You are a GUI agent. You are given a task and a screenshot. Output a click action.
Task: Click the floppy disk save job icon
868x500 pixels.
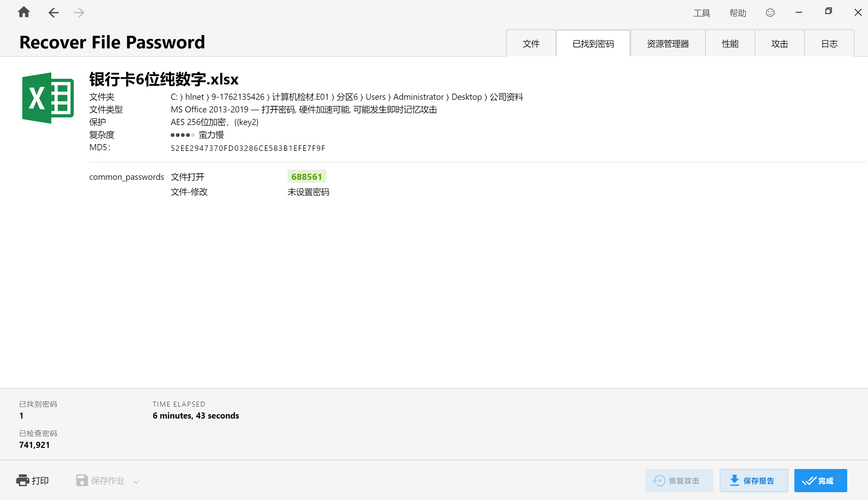82,480
